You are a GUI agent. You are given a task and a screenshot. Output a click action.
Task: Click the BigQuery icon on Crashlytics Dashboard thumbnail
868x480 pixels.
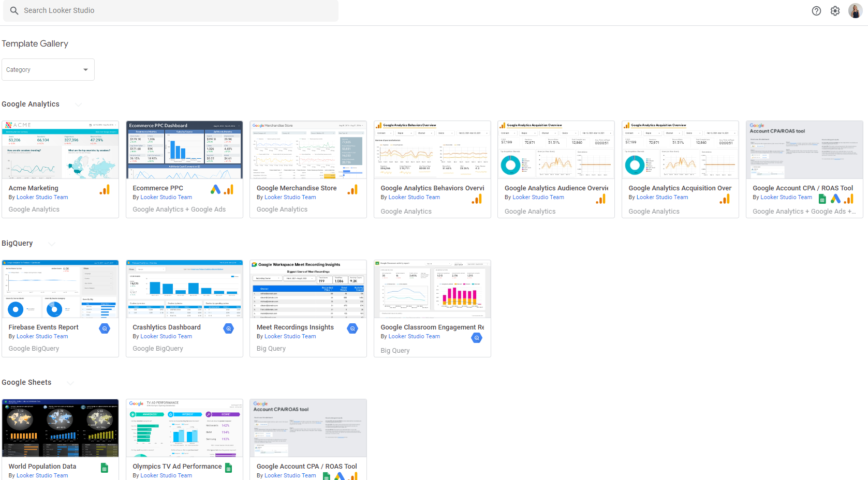click(228, 328)
